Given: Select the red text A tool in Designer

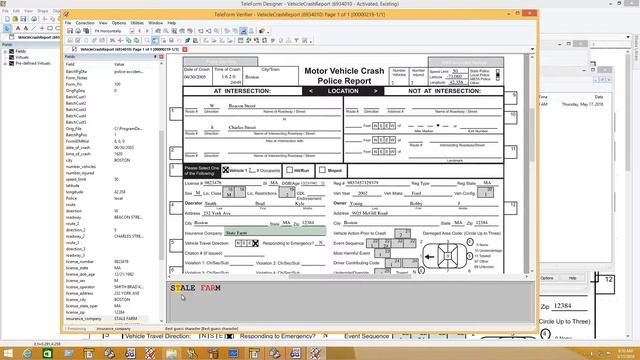Looking at the screenshot, I should tap(18, 29).
